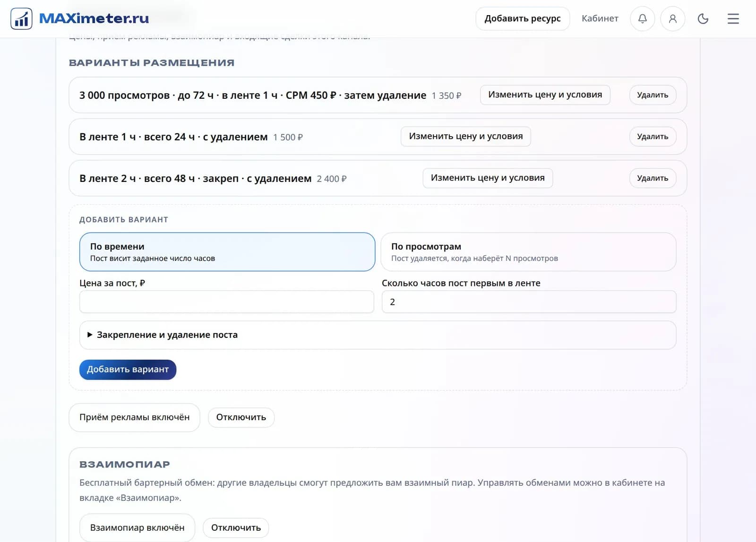Click the Добавить ресурс button
This screenshot has height=542, width=756.
pyautogui.click(x=523, y=18)
